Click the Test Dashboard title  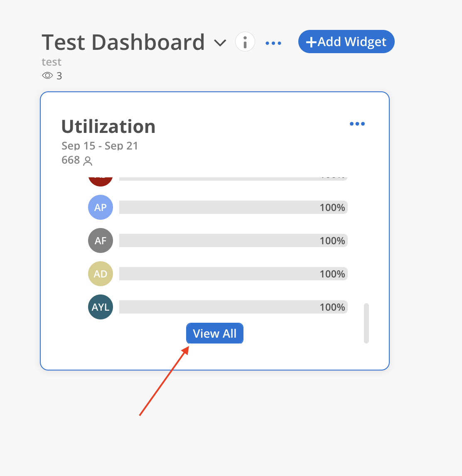[x=123, y=42]
